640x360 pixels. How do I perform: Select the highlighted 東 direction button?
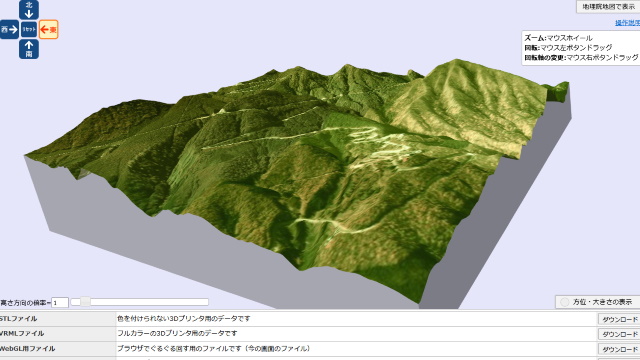click(x=49, y=29)
